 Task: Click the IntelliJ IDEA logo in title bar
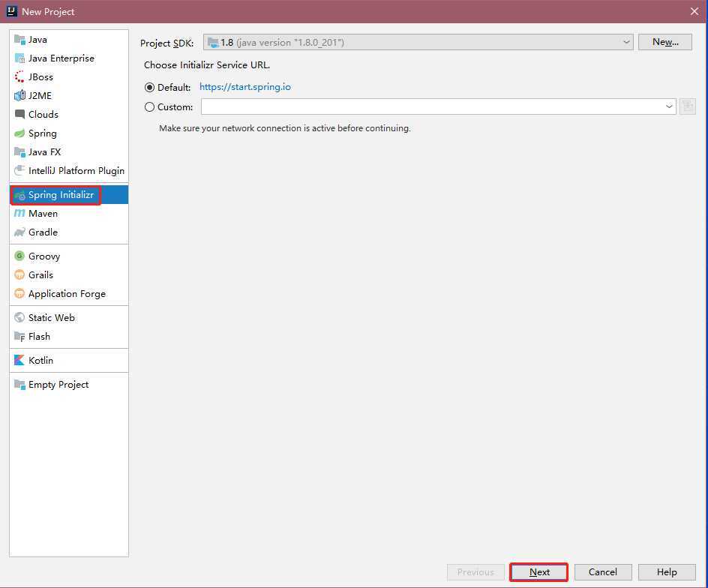coord(12,11)
